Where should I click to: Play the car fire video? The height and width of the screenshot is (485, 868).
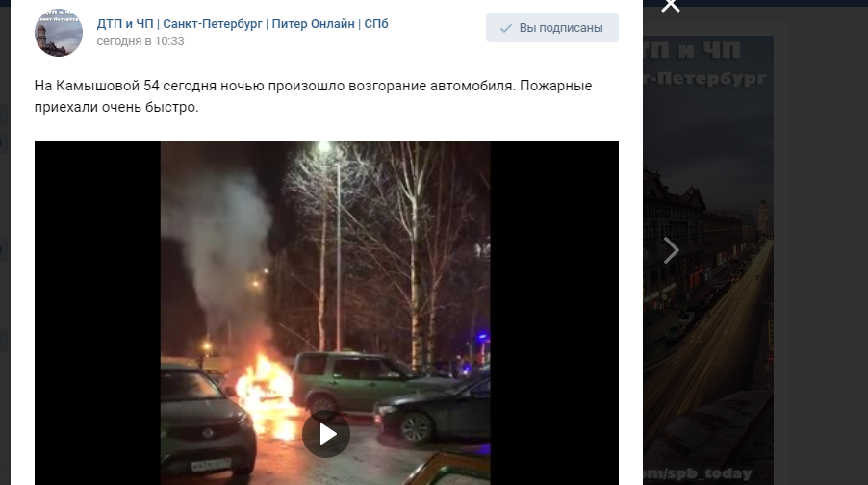[326, 434]
